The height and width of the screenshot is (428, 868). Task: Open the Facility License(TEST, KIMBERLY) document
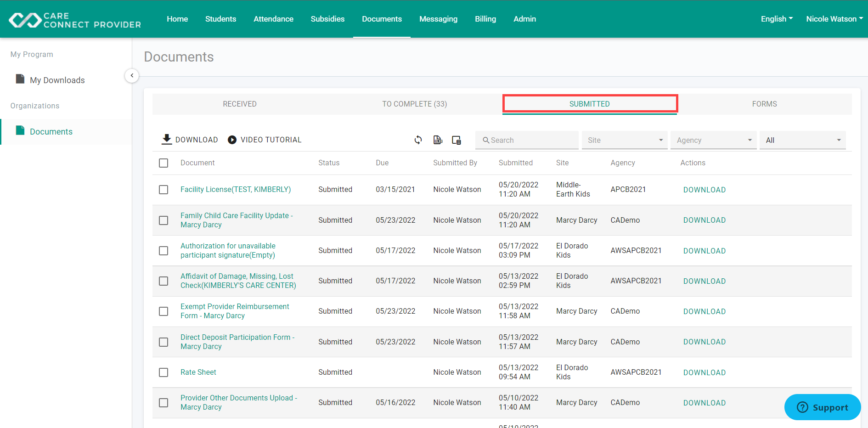point(236,189)
